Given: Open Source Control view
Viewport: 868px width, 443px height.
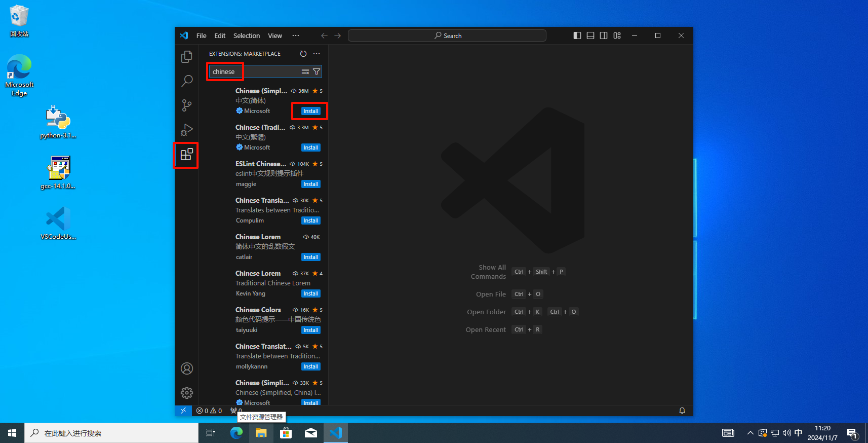Looking at the screenshot, I should point(186,105).
